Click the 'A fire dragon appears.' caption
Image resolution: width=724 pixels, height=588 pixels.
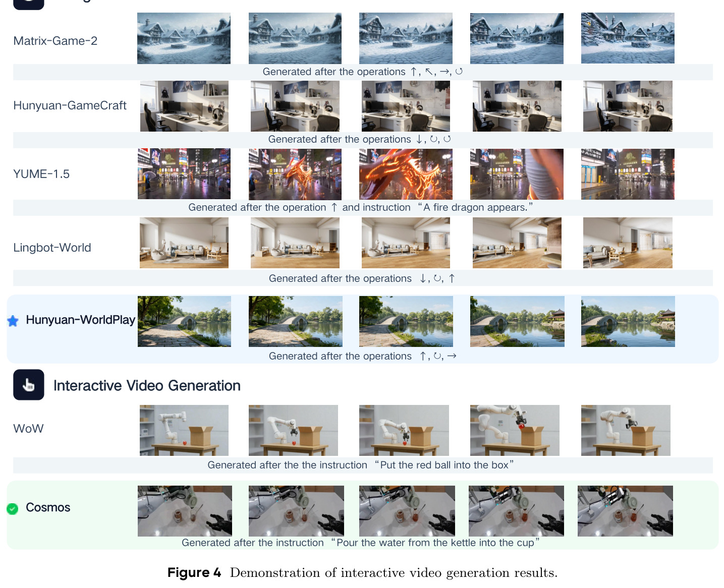coord(360,207)
